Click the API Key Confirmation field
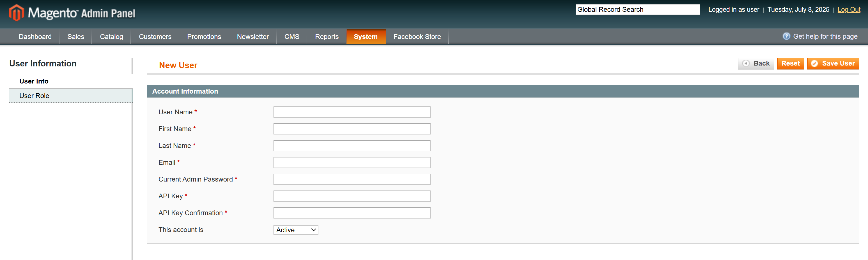Screen dimensions: 868x260 click(352, 213)
